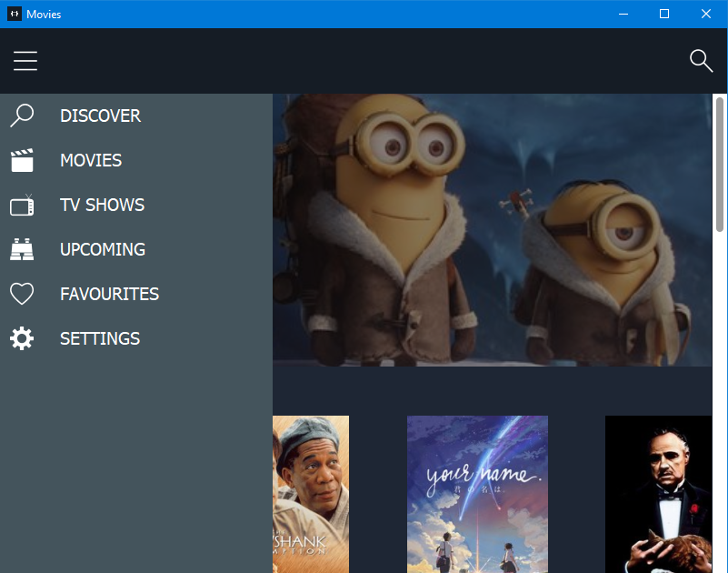728x573 pixels.
Task: Select the Shawshank Redemption poster
Action: click(x=311, y=495)
